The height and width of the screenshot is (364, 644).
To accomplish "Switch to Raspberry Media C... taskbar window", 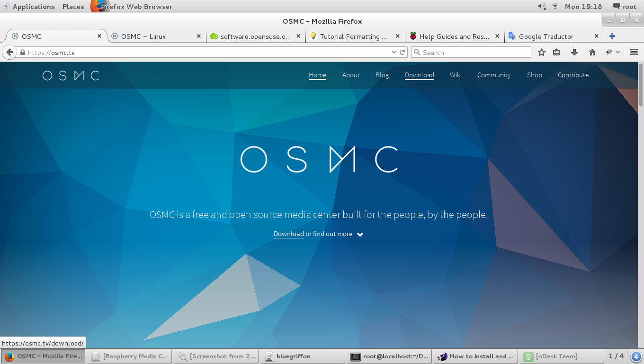I will click(x=129, y=356).
